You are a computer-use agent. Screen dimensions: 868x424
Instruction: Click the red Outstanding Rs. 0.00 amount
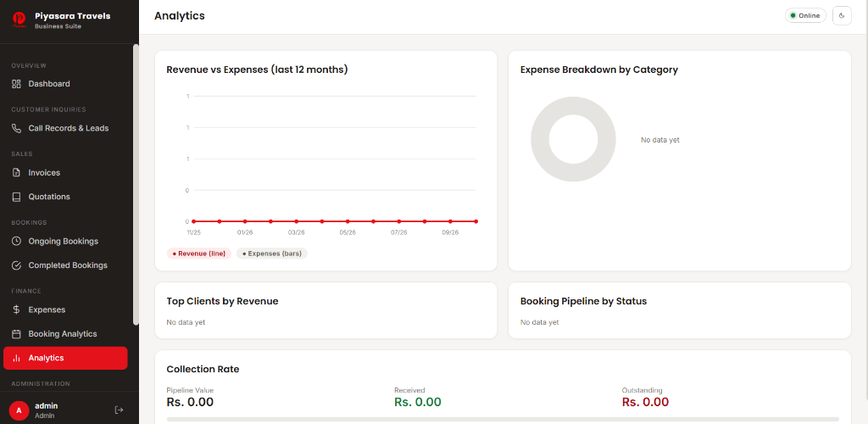pos(645,402)
